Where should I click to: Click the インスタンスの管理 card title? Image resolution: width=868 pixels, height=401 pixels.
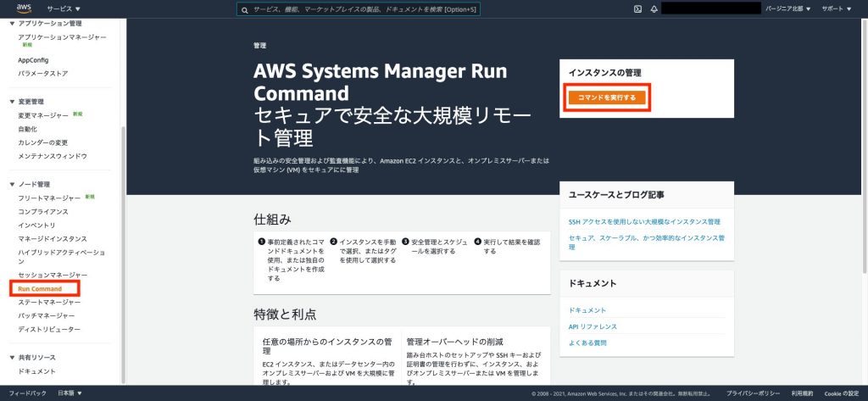coord(605,73)
